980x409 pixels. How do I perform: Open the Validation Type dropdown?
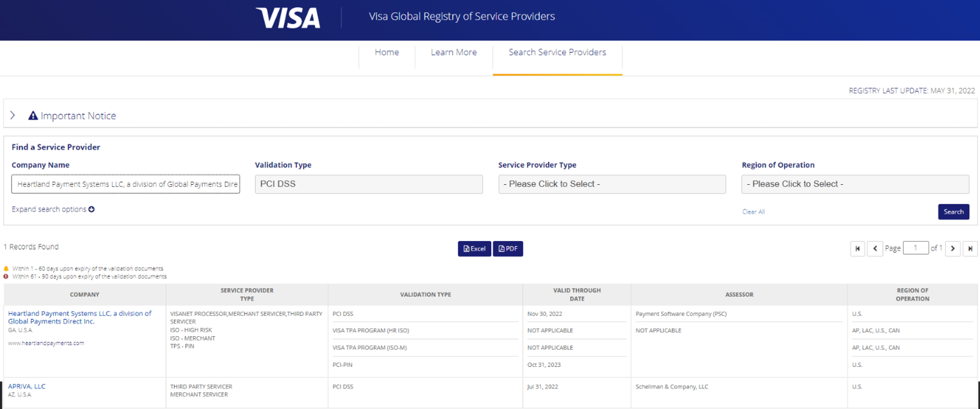[x=369, y=184]
